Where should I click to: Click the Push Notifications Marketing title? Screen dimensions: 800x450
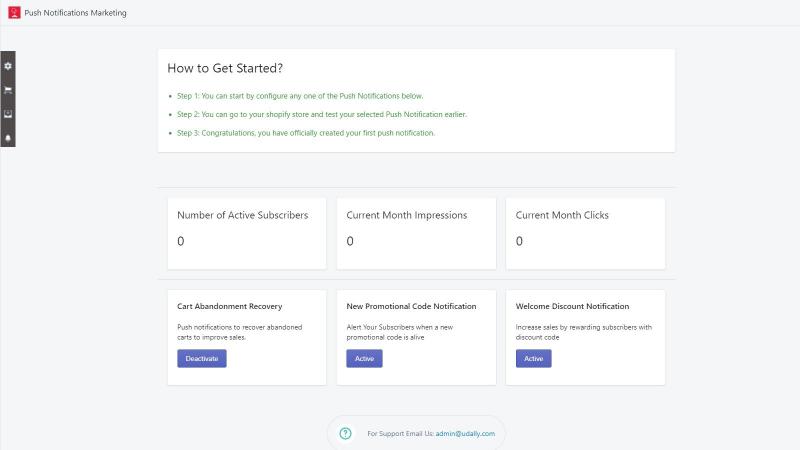click(x=76, y=13)
